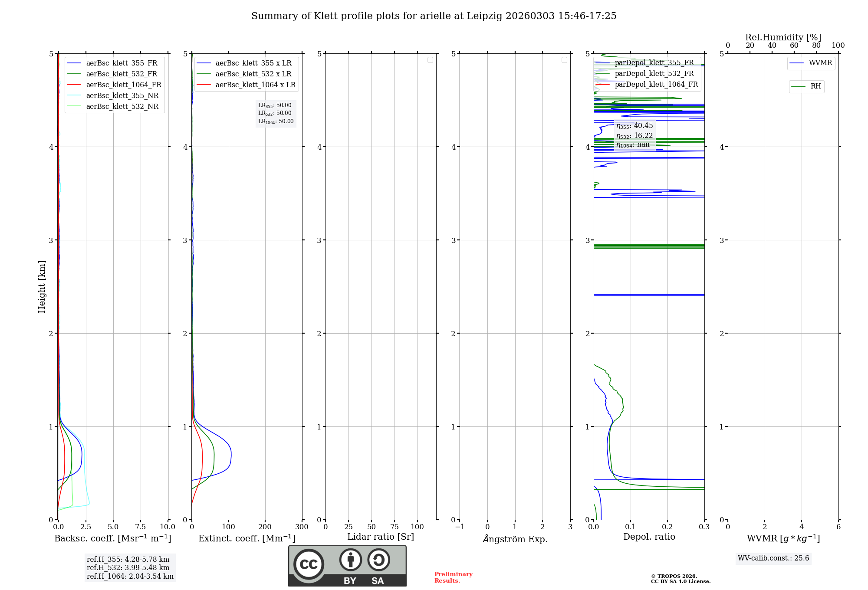The image size is (868, 590).
Task: Click the BY attribution person icon
Action: tap(350, 560)
